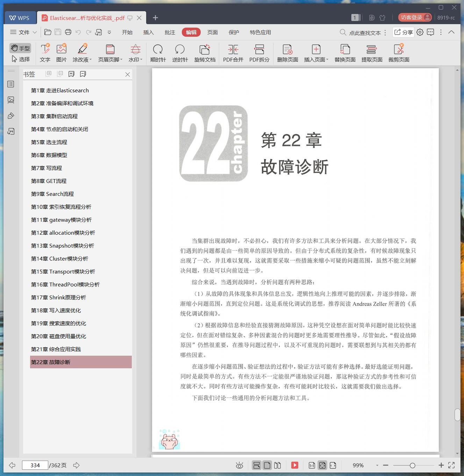Go to the previous page arrow
Viewport: 464px width, 476px height.
pyautogui.click(x=12, y=465)
